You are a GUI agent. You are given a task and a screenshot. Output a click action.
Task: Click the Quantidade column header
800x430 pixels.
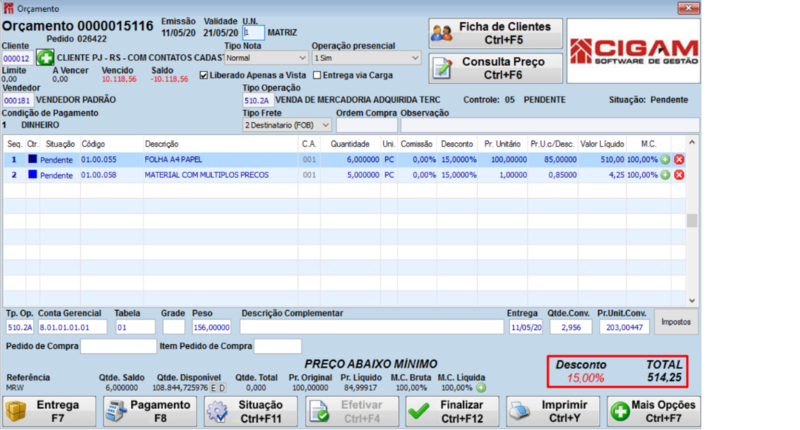coord(350,144)
